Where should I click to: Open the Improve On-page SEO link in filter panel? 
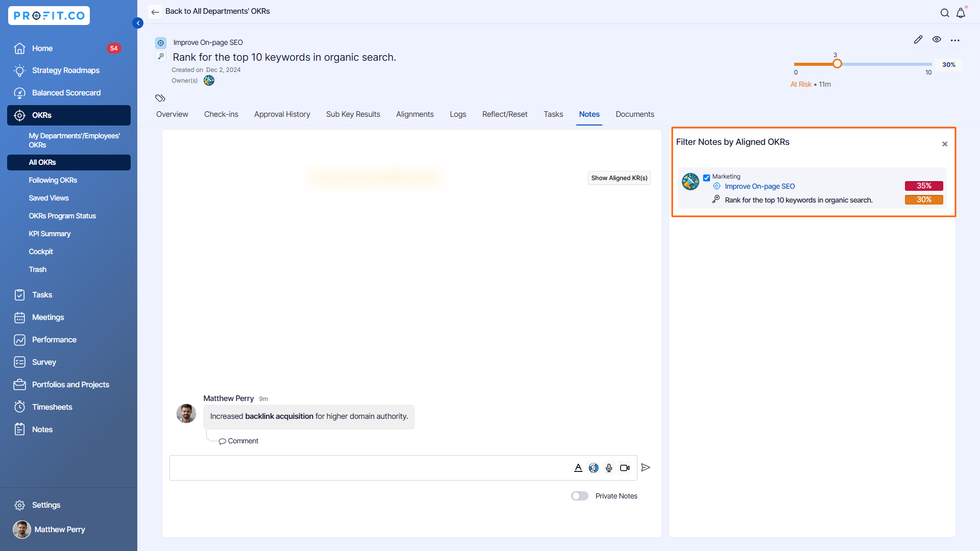(760, 186)
